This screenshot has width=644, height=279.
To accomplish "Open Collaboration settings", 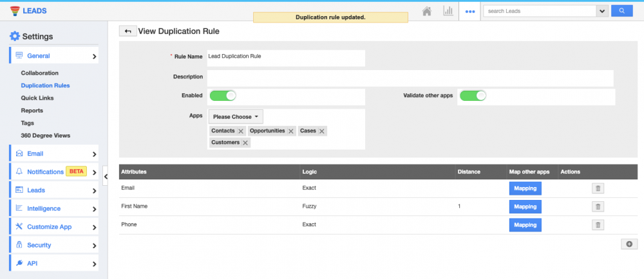I will click(x=39, y=73).
